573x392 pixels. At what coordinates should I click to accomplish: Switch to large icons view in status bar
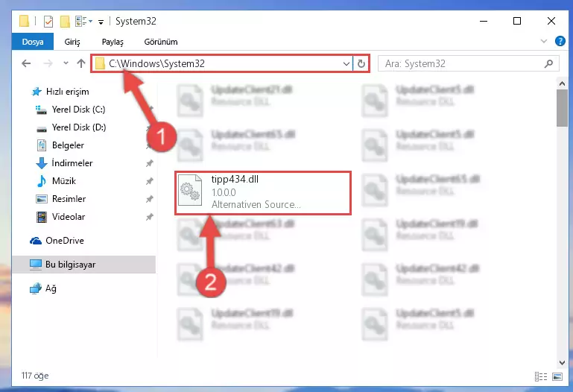[x=557, y=376]
